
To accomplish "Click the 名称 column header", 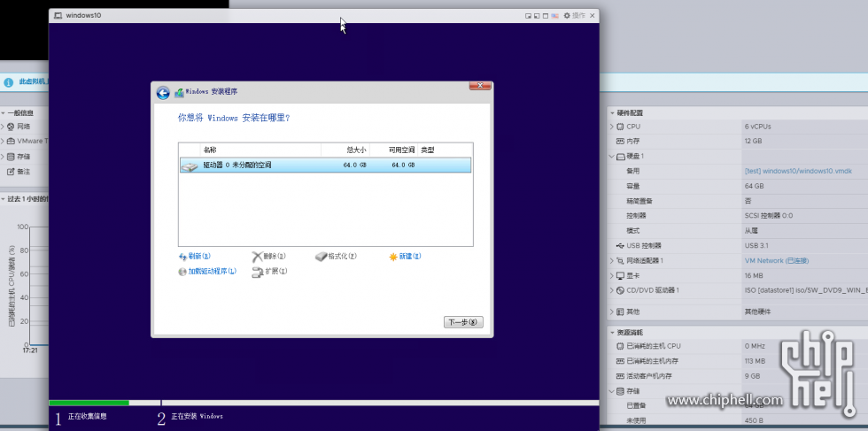I will 260,150.
